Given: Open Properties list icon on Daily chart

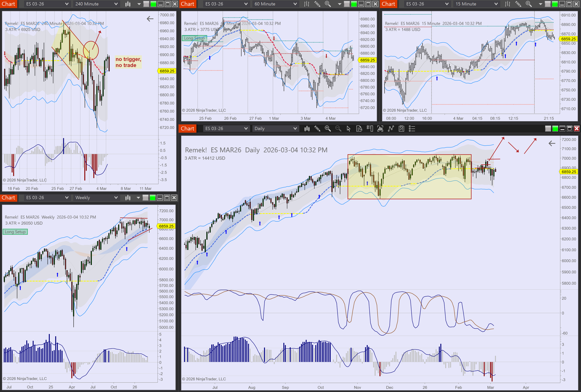Looking at the screenshot, I should point(412,129).
